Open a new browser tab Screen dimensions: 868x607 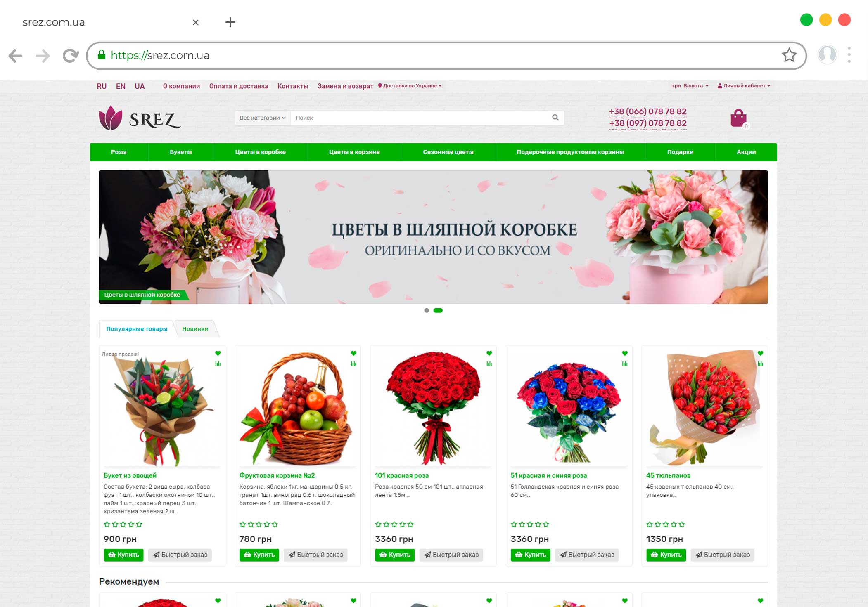[230, 22]
